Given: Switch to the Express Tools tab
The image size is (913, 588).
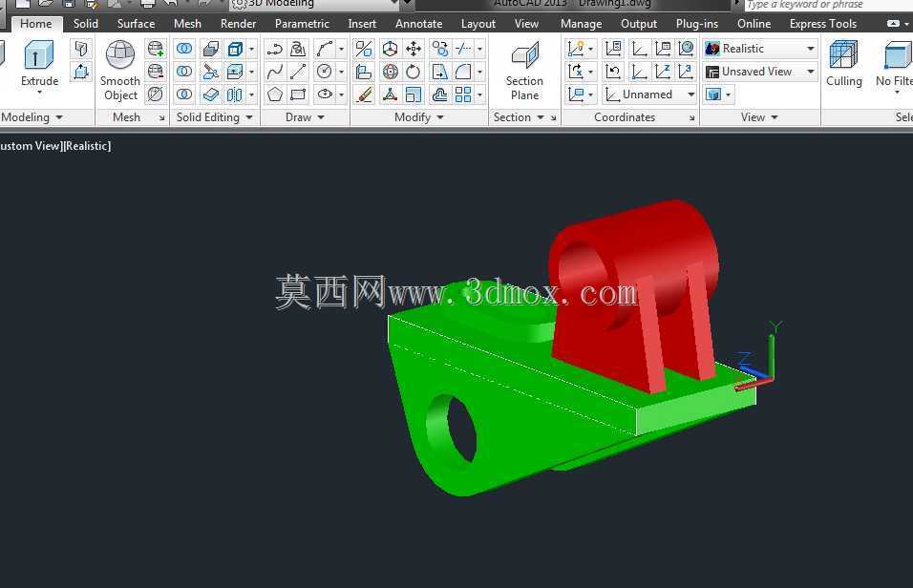Looking at the screenshot, I should [822, 24].
